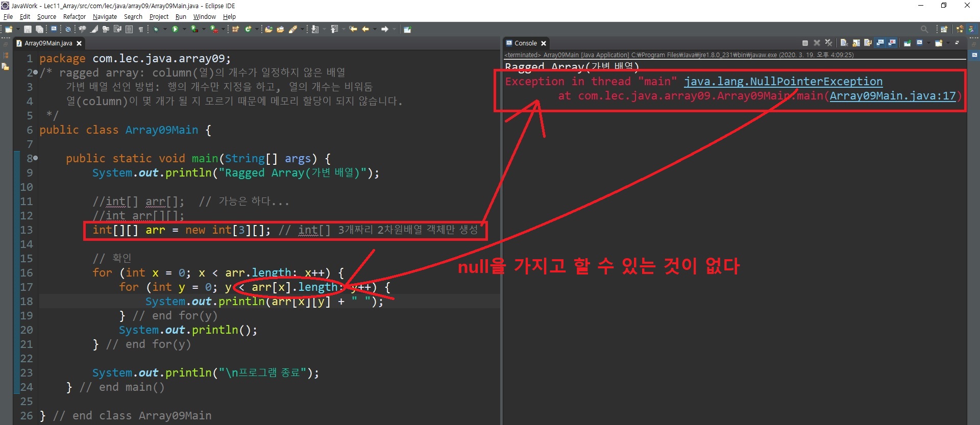Toggle Word Wrap in the main toolbar

(x=117, y=30)
